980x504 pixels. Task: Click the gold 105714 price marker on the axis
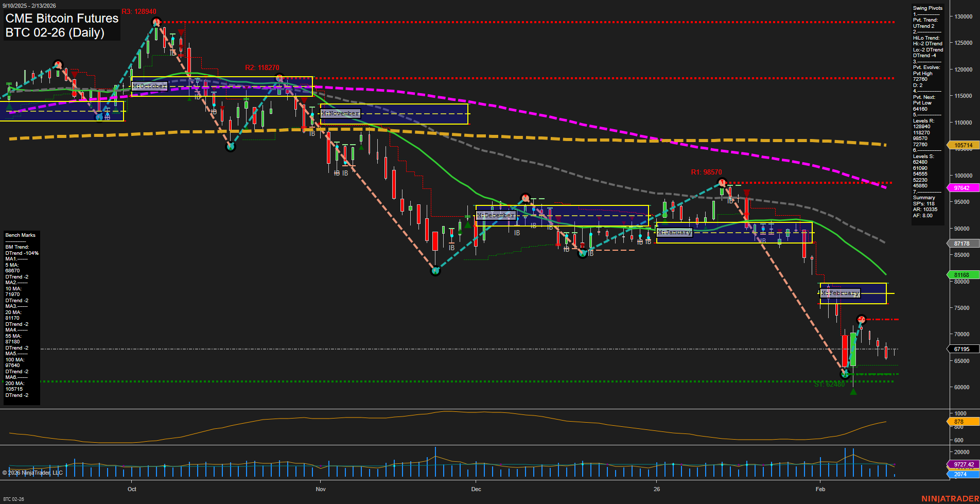[961, 145]
